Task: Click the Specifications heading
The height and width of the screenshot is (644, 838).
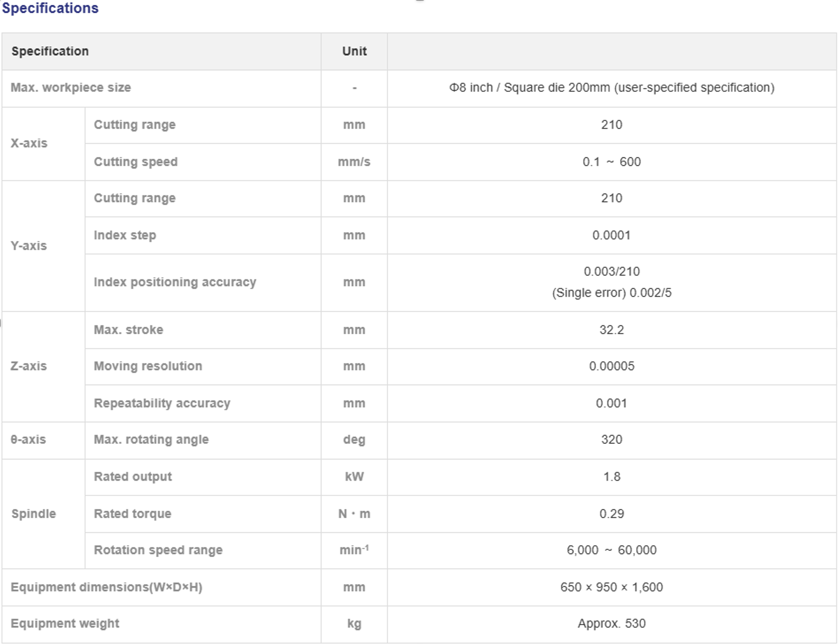Action: (x=50, y=8)
